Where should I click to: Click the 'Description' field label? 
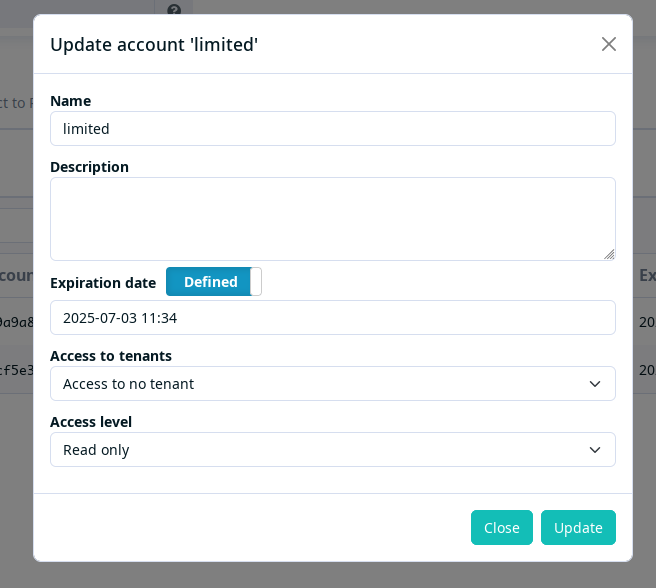90,167
